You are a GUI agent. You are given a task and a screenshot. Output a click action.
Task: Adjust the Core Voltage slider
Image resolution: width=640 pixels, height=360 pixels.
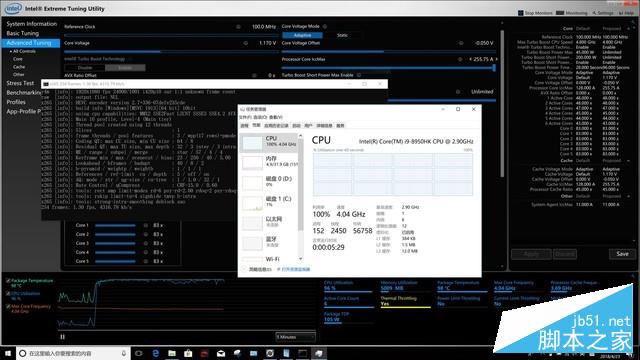pos(171,51)
